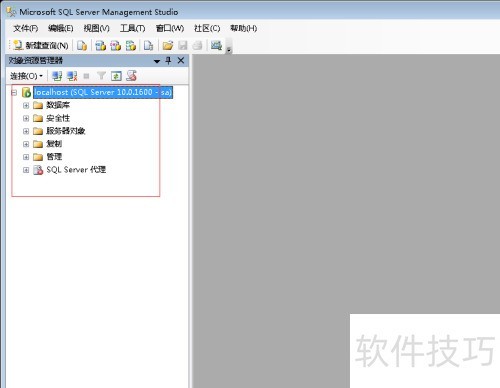Select the SQL Server 代理 tree item
The image size is (500, 388).
click(x=76, y=170)
